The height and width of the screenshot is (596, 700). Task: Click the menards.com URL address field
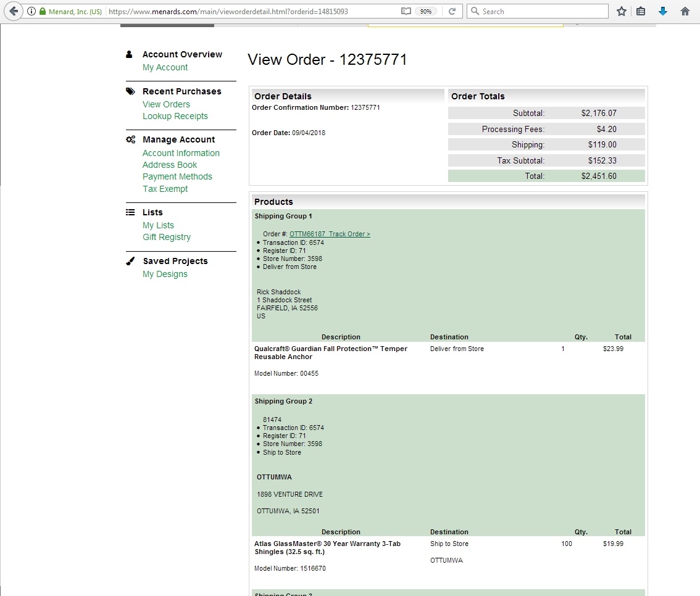click(x=228, y=11)
